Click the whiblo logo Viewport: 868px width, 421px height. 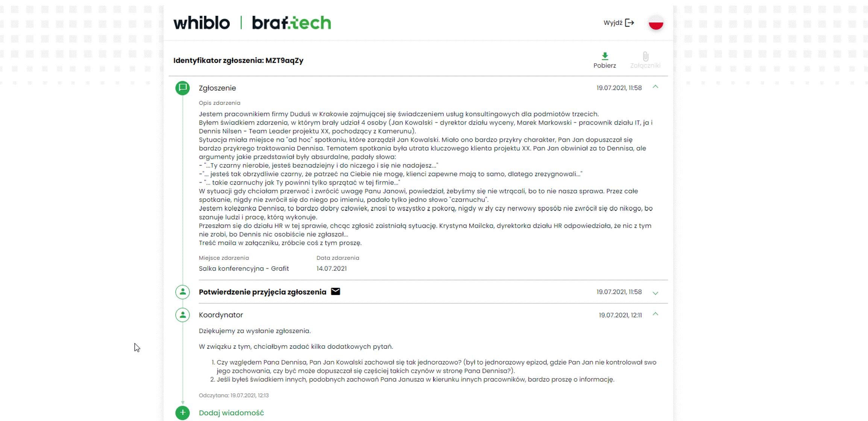tap(202, 23)
